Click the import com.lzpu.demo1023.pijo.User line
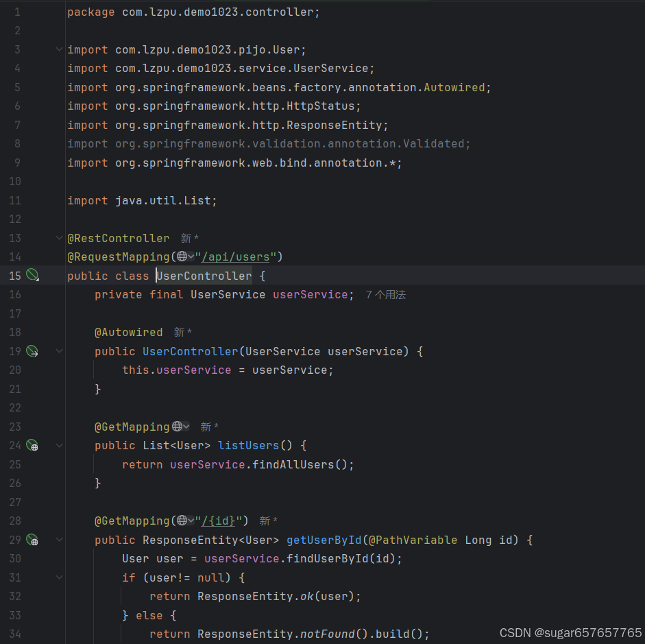 click(x=186, y=50)
